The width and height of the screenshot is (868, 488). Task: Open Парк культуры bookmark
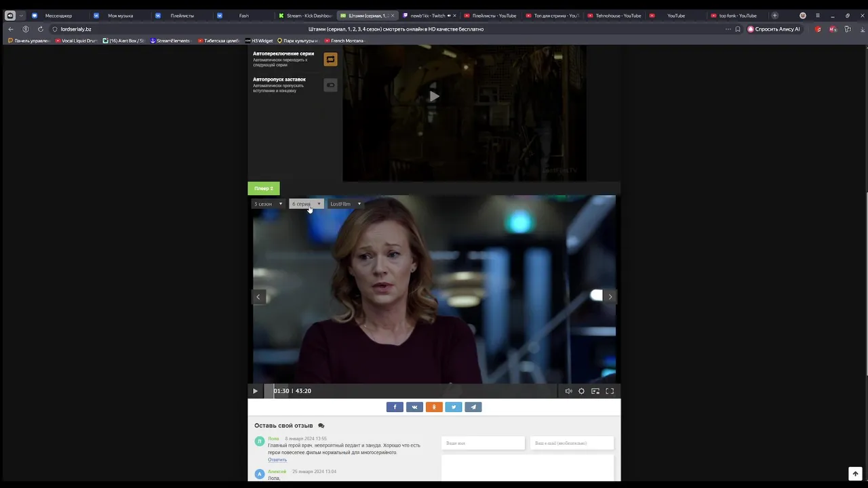[x=297, y=41]
